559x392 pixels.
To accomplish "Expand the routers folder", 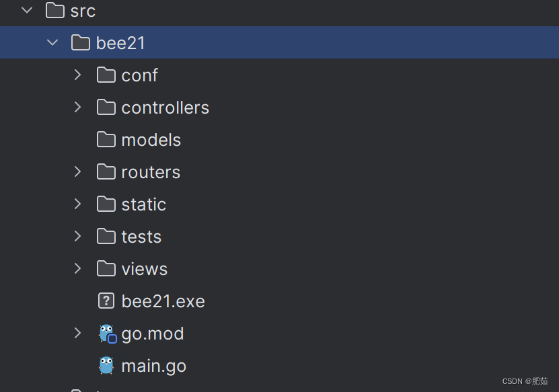I will click(x=77, y=171).
